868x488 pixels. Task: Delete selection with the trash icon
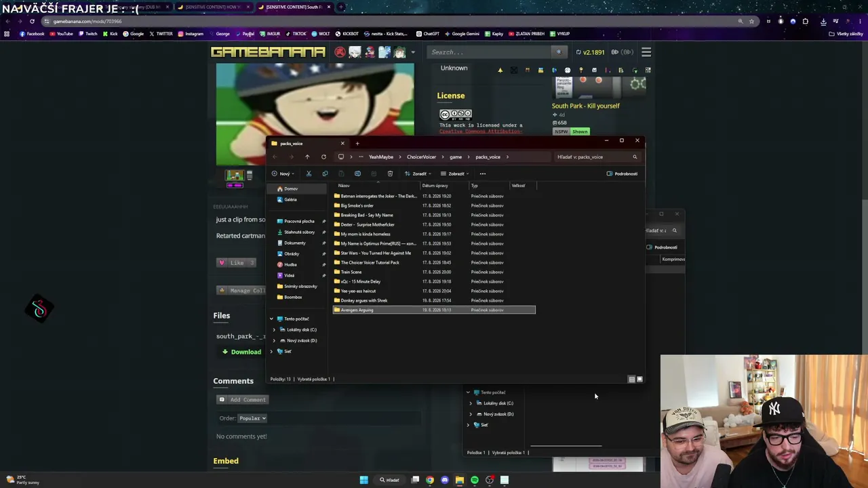(x=390, y=174)
